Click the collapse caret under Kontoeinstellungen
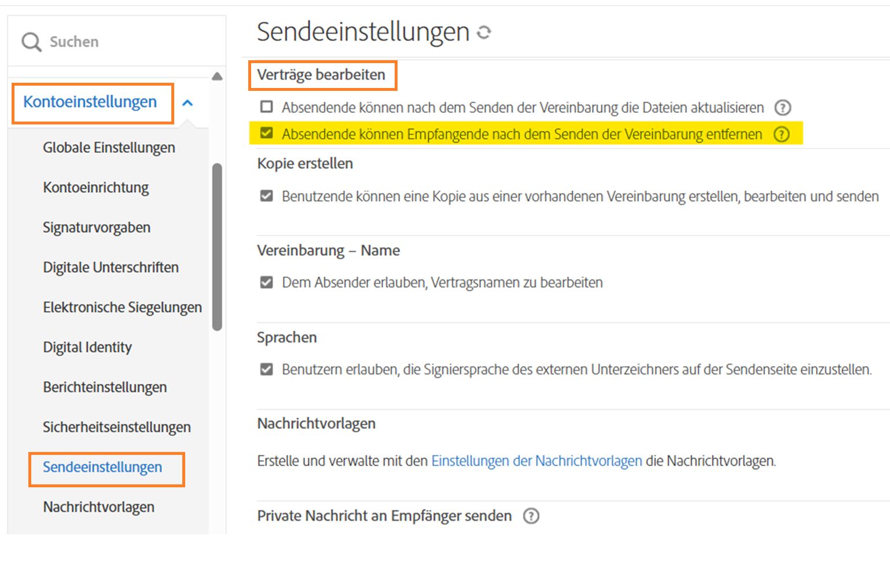 point(186,102)
